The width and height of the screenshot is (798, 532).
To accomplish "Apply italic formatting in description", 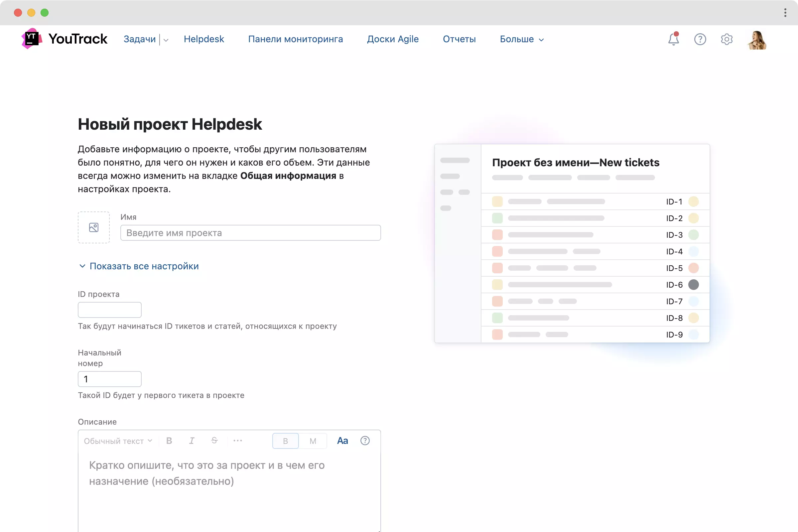I will (x=192, y=441).
